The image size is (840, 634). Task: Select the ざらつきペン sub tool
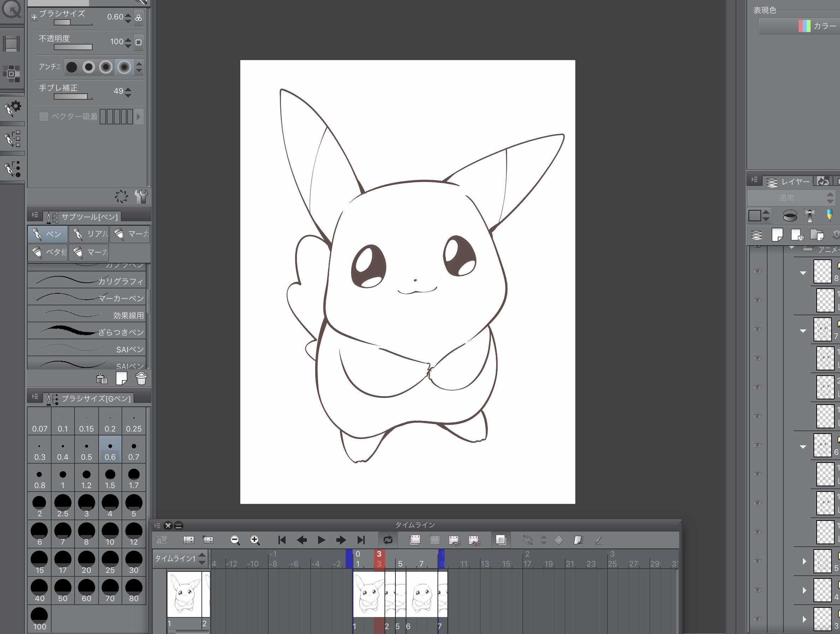pyautogui.click(x=87, y=332)
